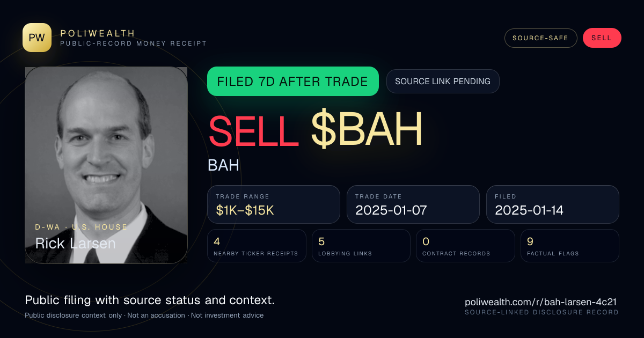This screenshot has height=338, width=644.
Task: Select the Trade Date 2025-01-07 card
Action: [x=413, y=204]
